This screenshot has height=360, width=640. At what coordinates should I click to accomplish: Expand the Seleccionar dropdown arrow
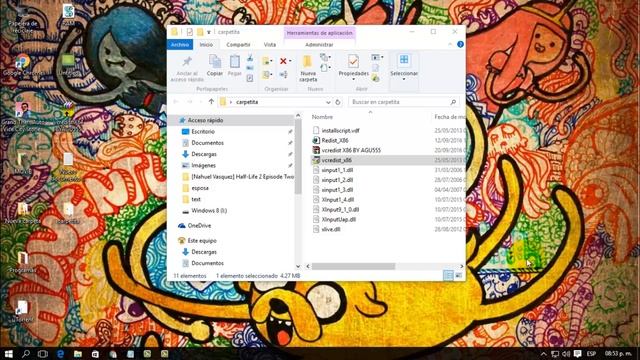pos(404,79)
